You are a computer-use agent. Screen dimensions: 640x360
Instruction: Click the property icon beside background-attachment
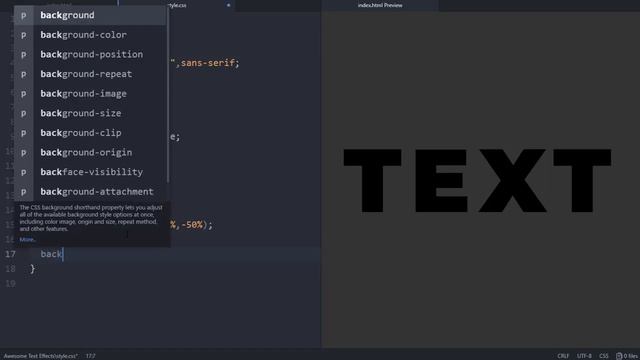coord(24,192)
